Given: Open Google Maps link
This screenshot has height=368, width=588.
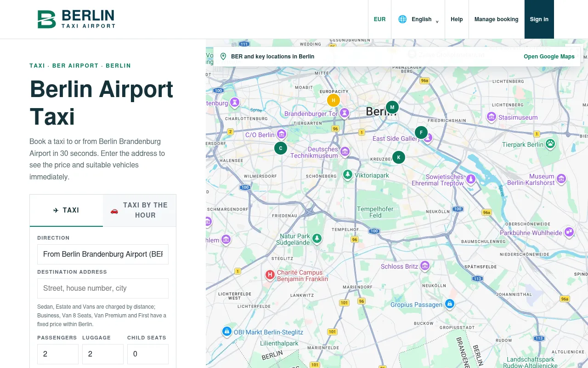Looking at the screenshot, I should [549, 57].
